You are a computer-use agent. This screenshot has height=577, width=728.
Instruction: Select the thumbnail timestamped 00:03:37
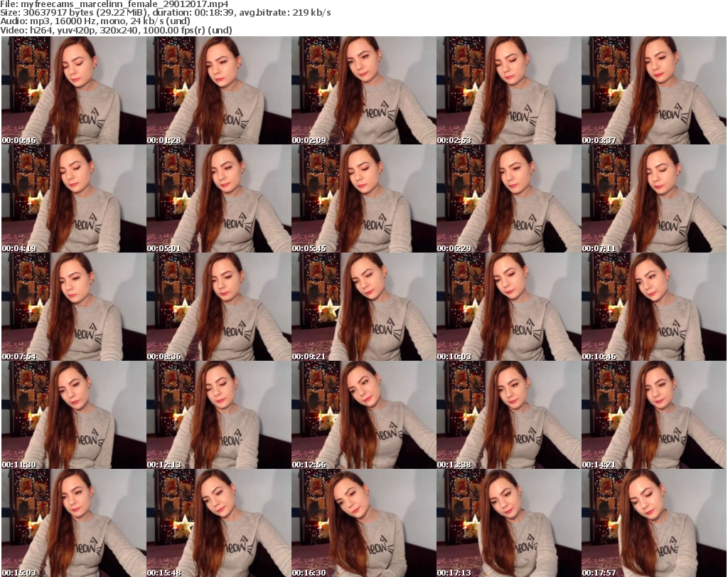pos(654,90)
